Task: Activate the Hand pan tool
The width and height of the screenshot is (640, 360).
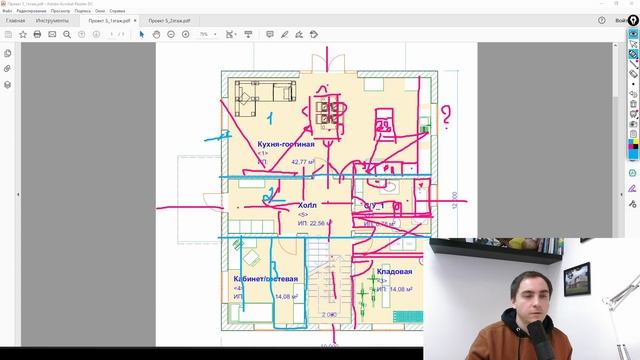Action: coord(156,35)
